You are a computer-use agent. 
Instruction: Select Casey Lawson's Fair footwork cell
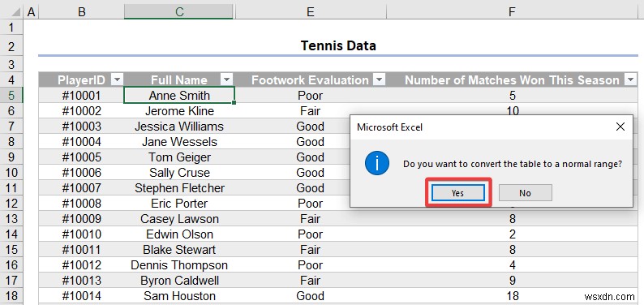(310, 219)
